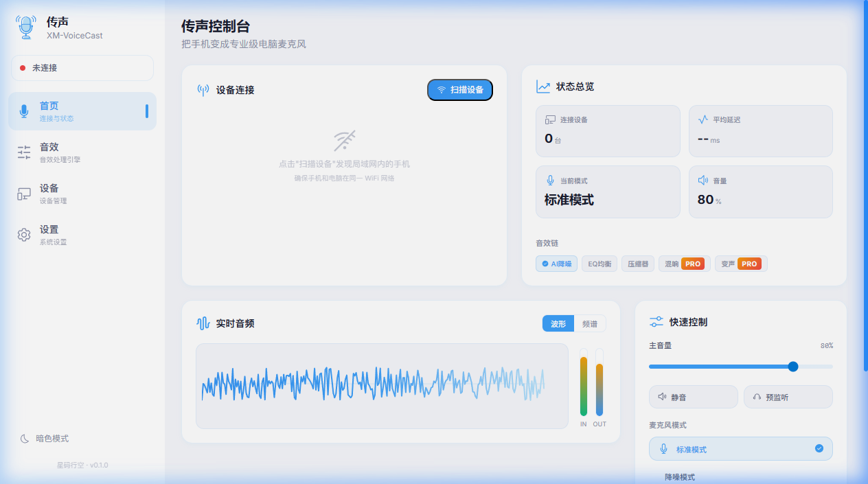Toggle the 变声 PRO effect chip
Screen dimensions: 868x484
[741, 264]
